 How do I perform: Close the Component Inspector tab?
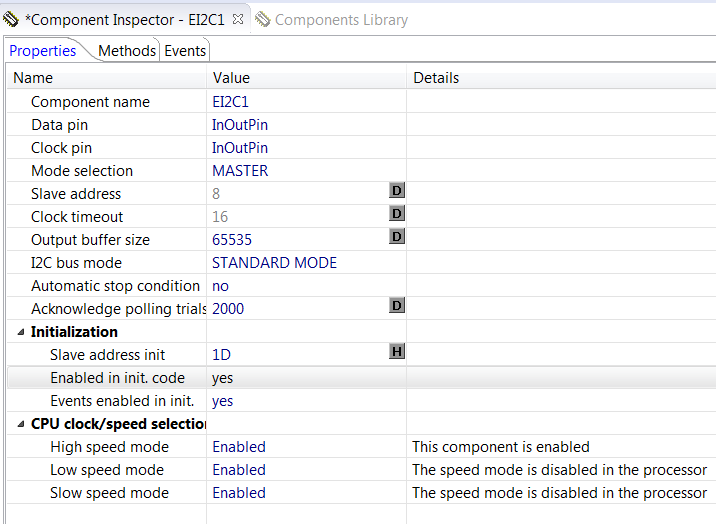tap(237, 19)
